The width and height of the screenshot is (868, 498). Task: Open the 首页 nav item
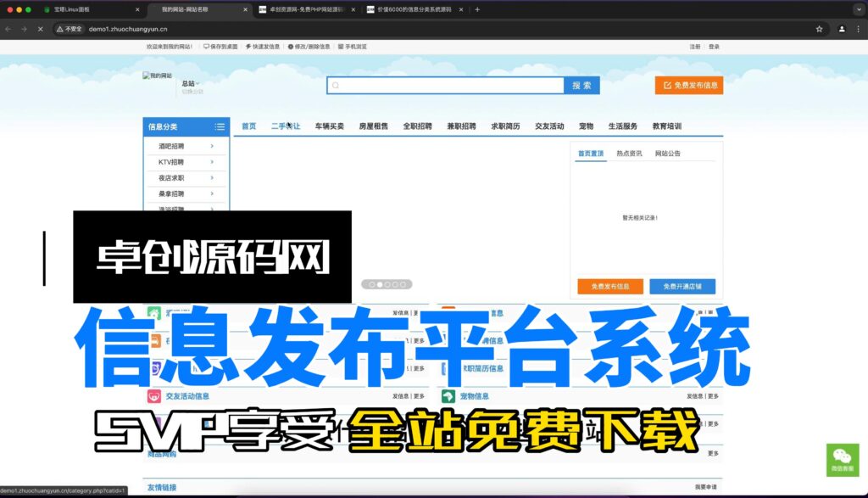coord(249,126)
